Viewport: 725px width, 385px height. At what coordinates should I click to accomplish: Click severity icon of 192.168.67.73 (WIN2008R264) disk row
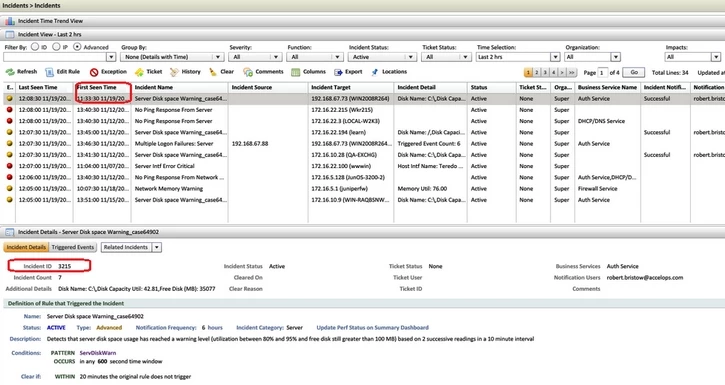(x=9, y=98)
